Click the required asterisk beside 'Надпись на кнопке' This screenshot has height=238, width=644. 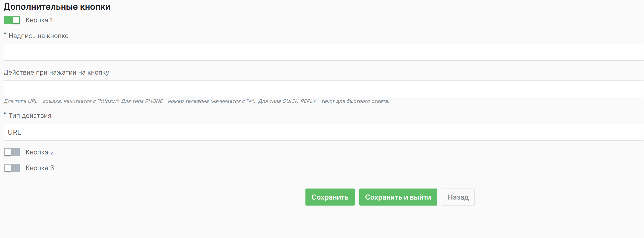[5, 34]
